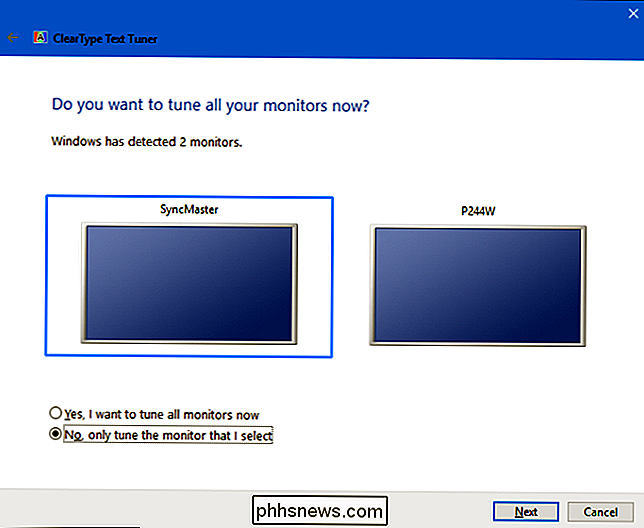Image resolution: width=644 pixels, height=528 pixels.
Task: Click the 'Do you want to tune all your monitors now?' heading
Action: tap(210, 105)
